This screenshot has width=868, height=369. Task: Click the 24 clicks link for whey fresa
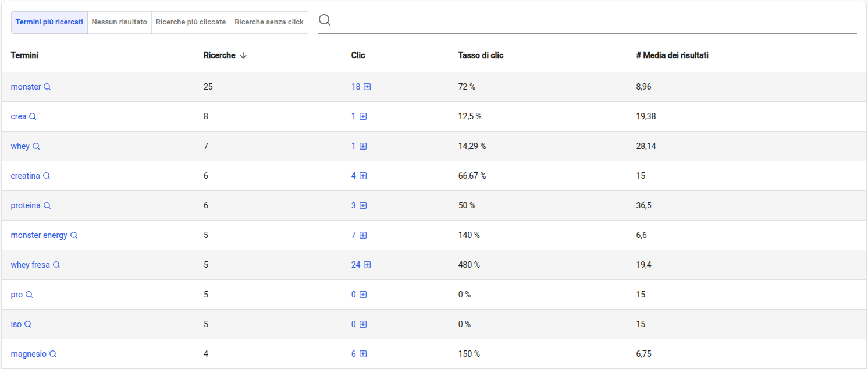point(356,265)
